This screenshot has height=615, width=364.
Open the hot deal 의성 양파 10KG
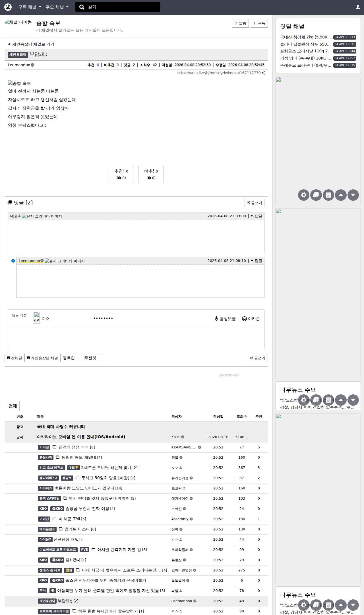click(x=306, y=58)
